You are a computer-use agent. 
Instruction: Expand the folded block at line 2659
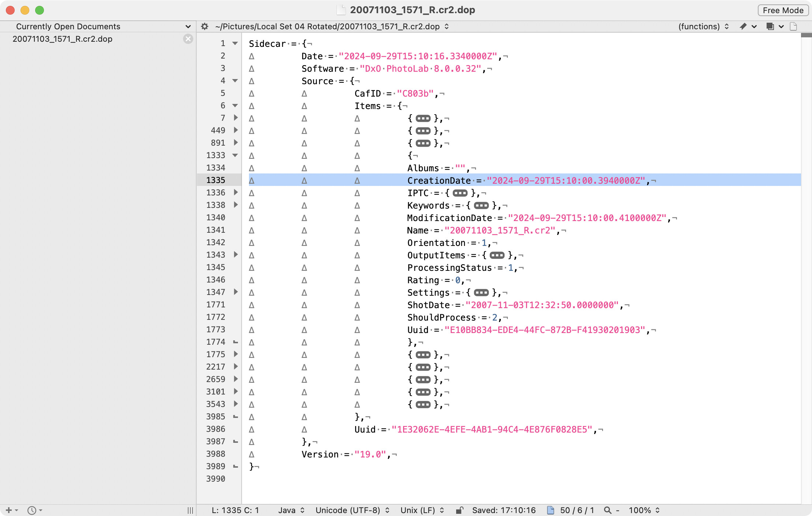[236, 379]
